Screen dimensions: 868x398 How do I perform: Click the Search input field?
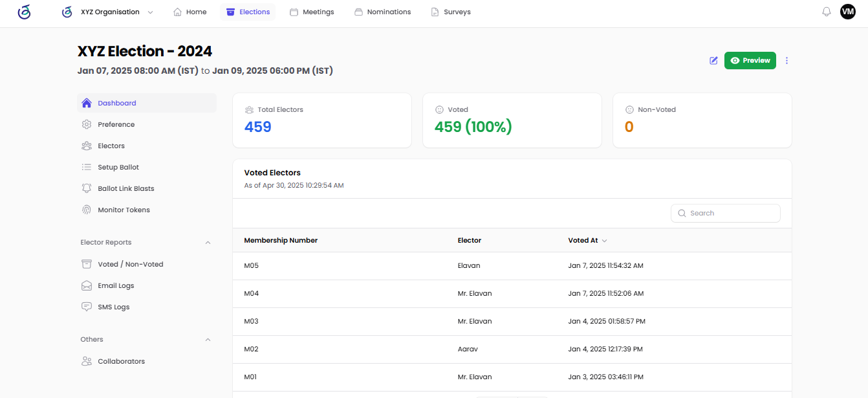(x=726, y=213)
